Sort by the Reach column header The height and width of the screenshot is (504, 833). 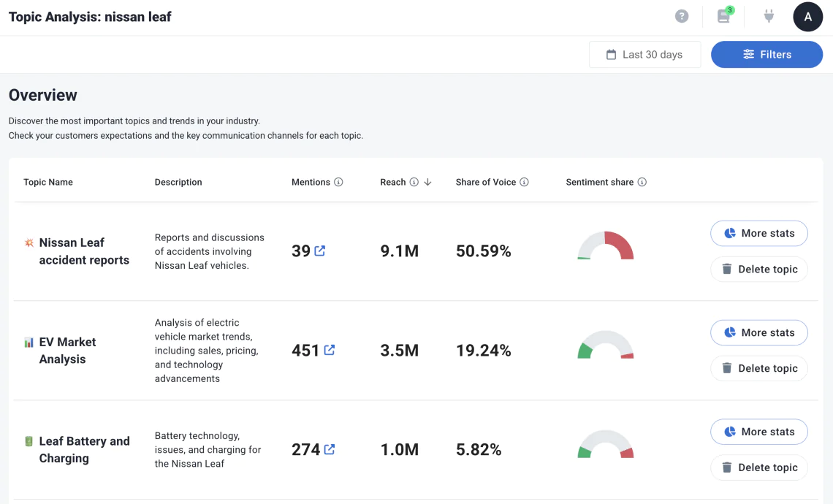(392, 182)
